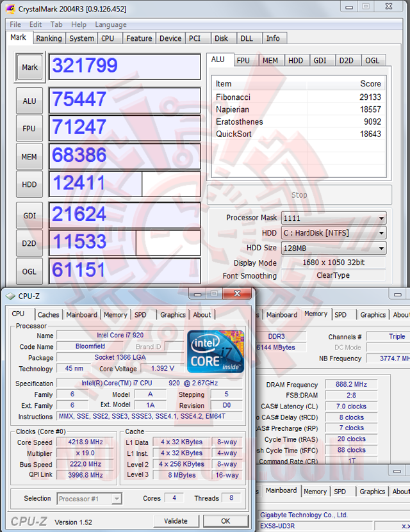Click the D2D score bar showing 11533
Image resolution: width=410 pixels, height=532 pixels.
coord(124,243)
